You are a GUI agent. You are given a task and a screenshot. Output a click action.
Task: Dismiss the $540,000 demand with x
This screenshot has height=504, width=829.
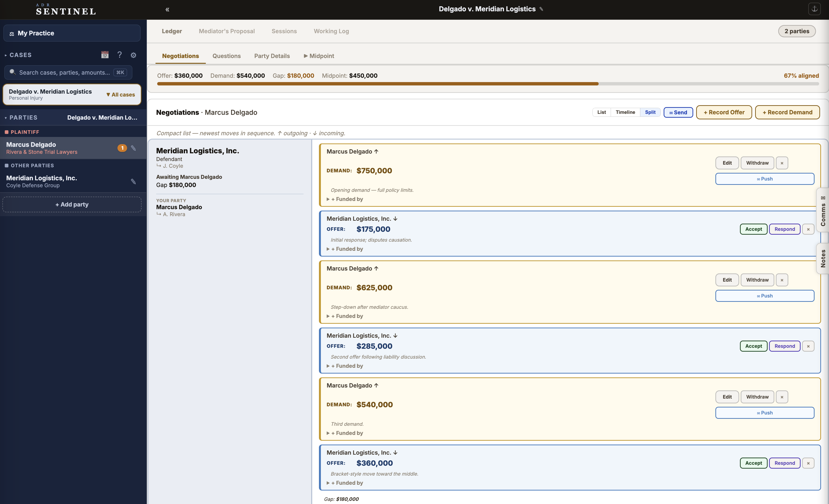pyautogui.click(x=782, y=397)
